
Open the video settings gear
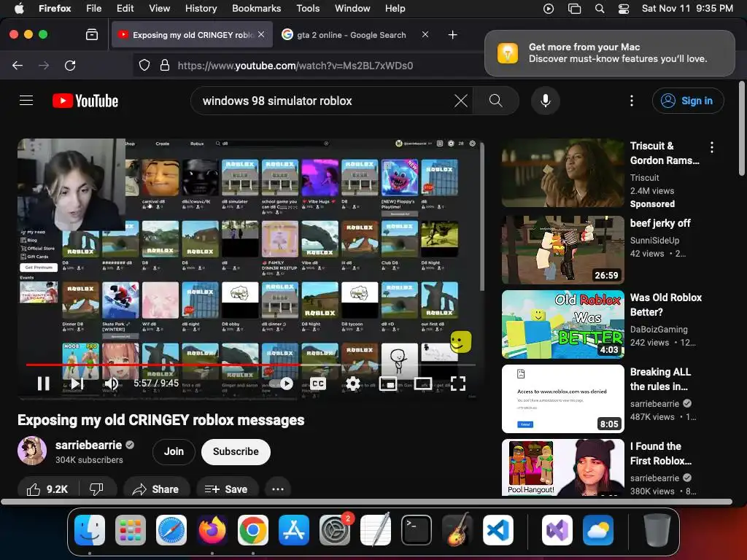point(353,384)
